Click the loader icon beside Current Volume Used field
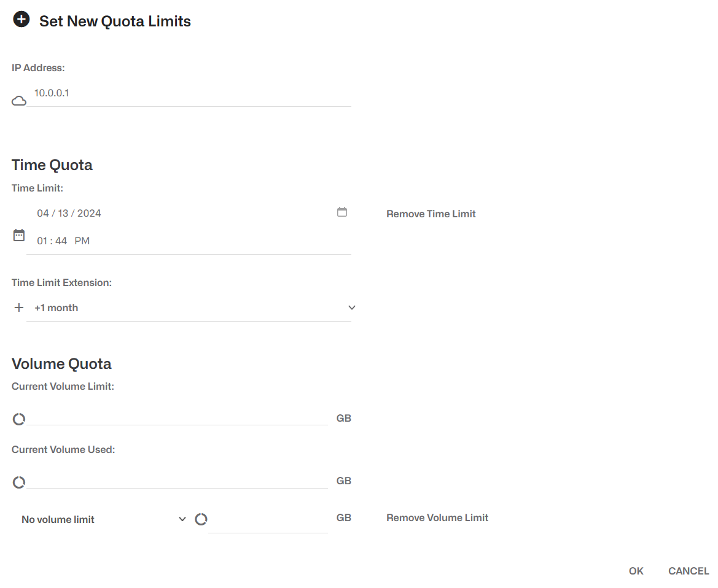Image resolution: width=718 pixels, height=588 pixels. pyautogui.click(x=18, y=482)
